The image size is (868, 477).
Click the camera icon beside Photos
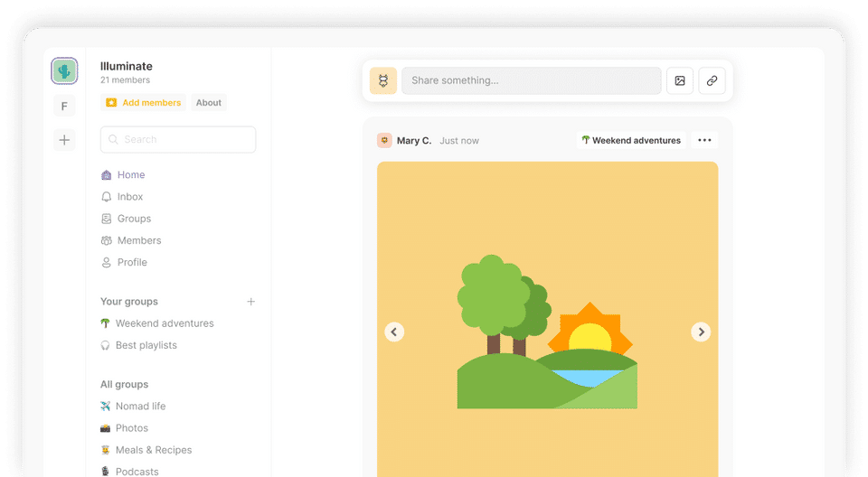coord(105,427)
